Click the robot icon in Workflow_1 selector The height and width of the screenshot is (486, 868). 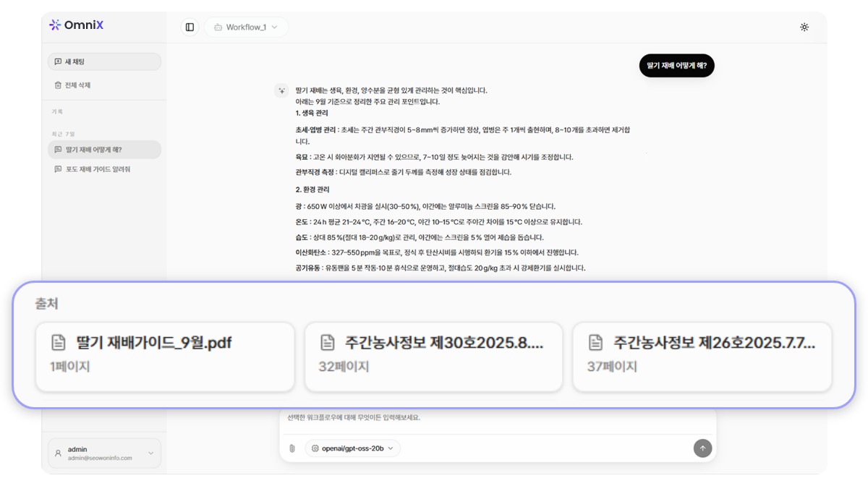pos(218,27)
